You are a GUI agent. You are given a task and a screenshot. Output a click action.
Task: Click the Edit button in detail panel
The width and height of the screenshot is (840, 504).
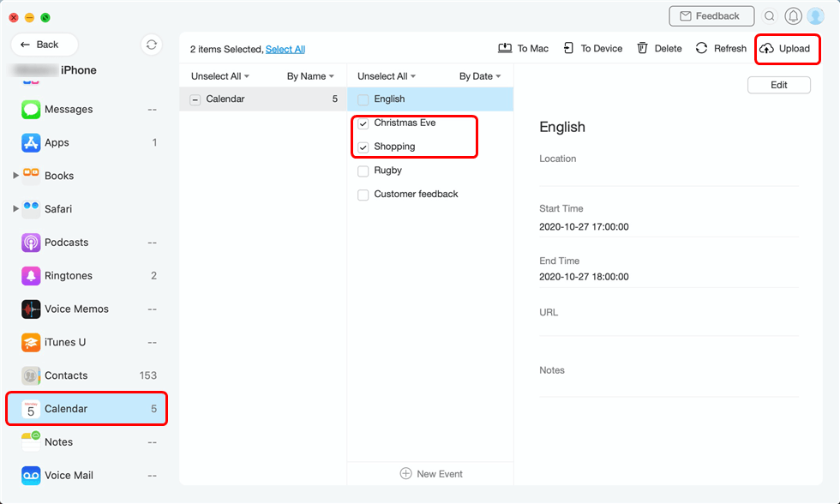778,85
